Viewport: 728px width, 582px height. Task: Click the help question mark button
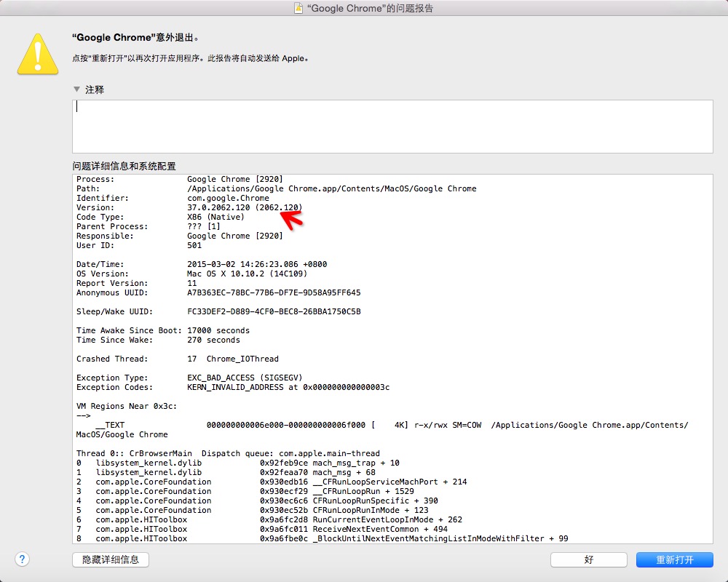[x=22, y=559]
